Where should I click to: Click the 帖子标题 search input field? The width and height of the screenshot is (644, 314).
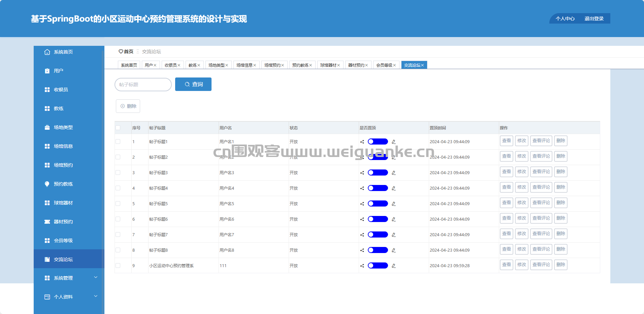pos(143,85)
